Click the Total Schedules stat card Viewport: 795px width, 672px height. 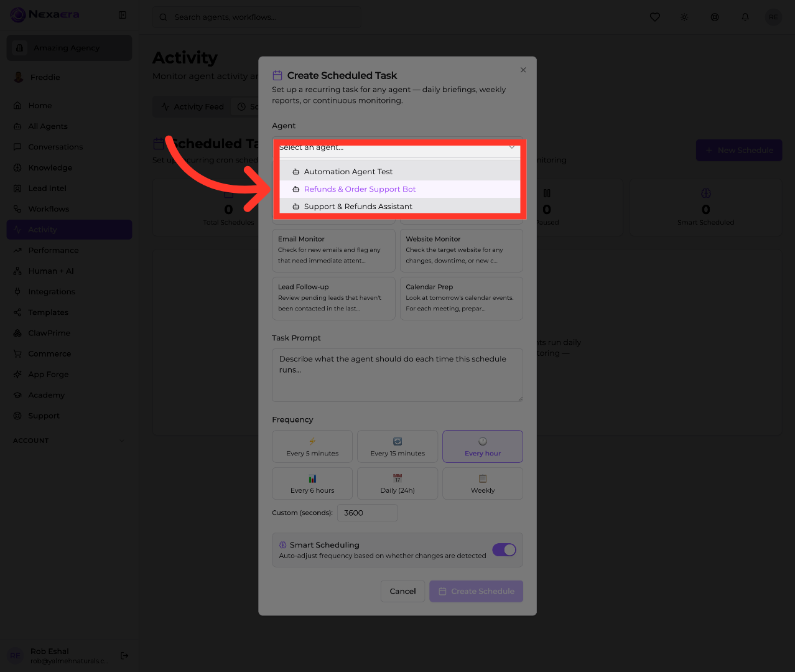(228, 208)
